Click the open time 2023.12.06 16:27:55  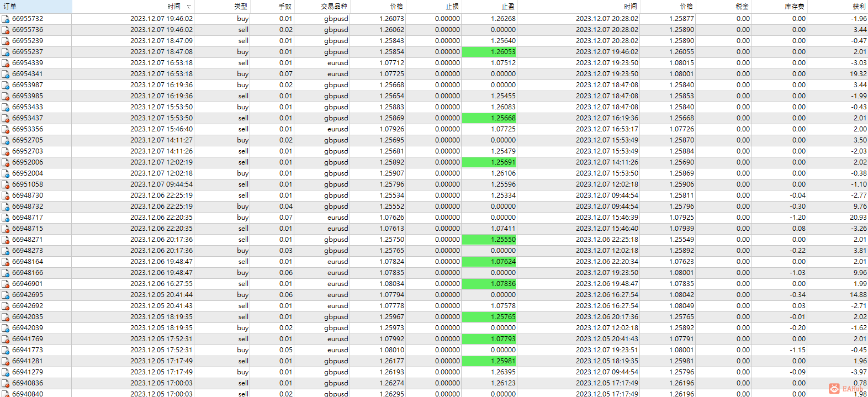[162, 284]
